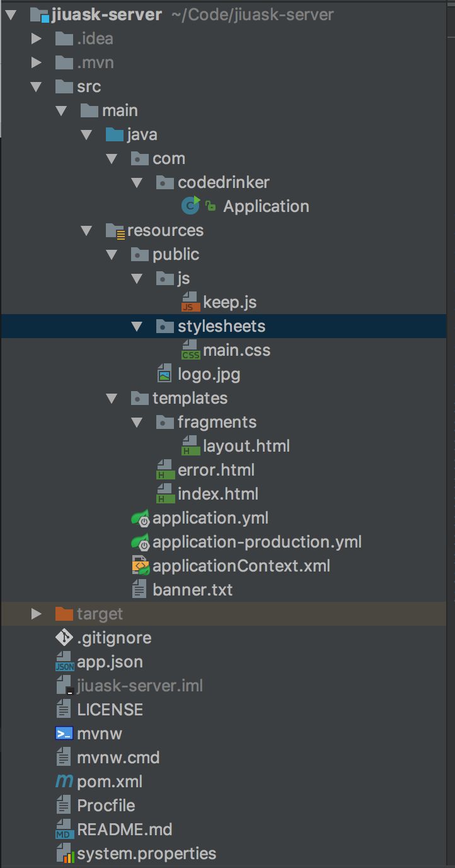Click the keep.js JavaScript file icon
The width and height of the screenshot is (455, 868).
point(190,302)
